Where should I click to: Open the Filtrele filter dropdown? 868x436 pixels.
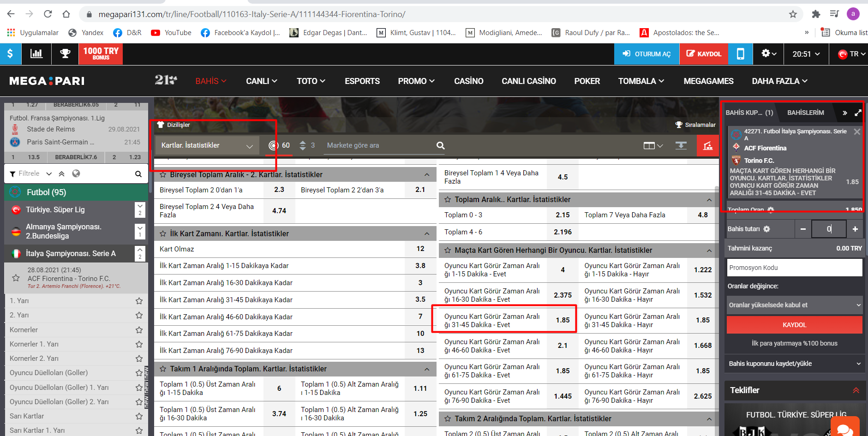30,173
